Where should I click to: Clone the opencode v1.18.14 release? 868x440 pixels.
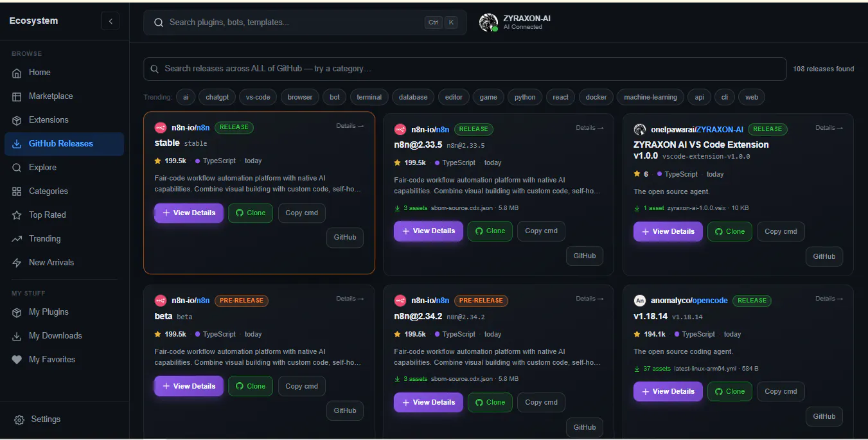[x=730, y=391]
